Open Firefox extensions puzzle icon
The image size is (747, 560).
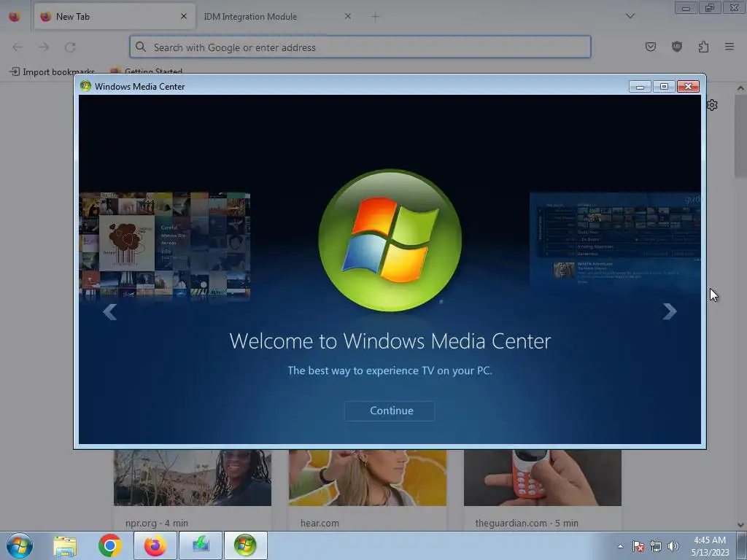coord(703,47)
